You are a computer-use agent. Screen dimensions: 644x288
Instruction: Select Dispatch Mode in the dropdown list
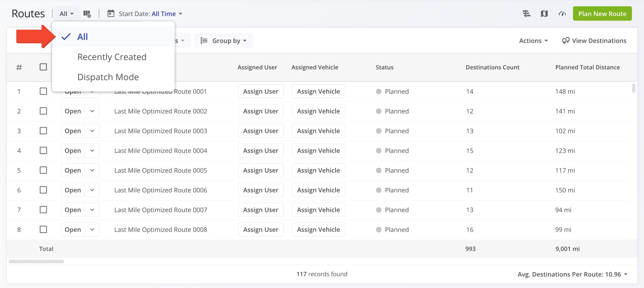pyautogui.click(x=108, y=77)
